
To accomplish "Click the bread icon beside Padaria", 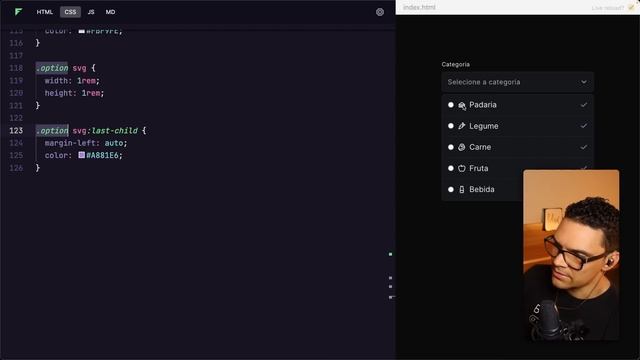I will pyautogui.click(x=462, y=105).
